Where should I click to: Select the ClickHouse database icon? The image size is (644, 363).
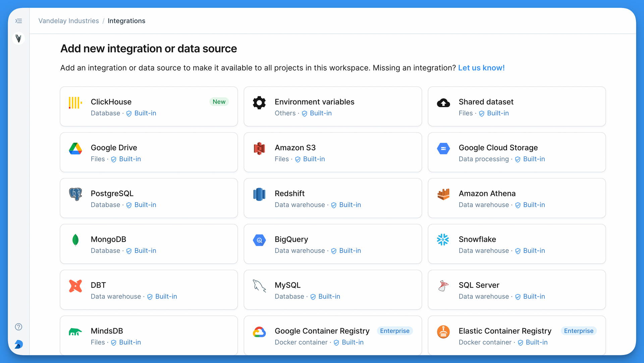[74, 103]
